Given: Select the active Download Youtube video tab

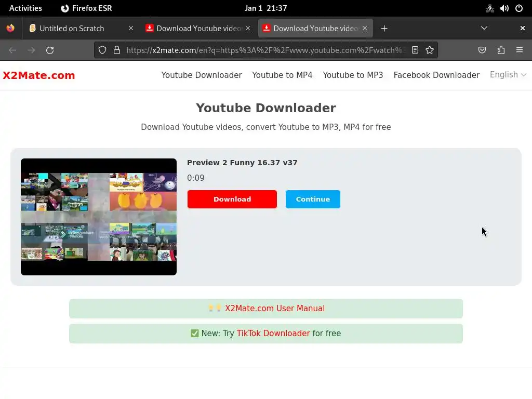Looking at the screenshot, I should pyautogui.click(x=315, y=29).
